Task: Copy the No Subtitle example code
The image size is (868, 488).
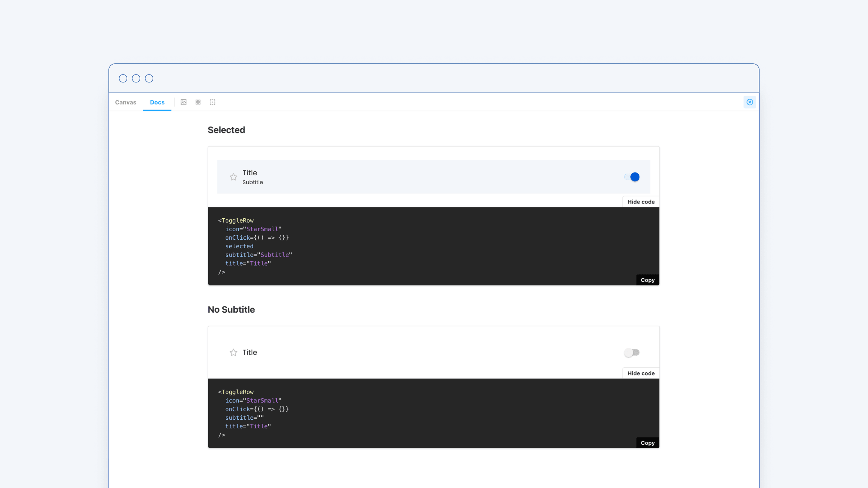Action: [647, 442]
